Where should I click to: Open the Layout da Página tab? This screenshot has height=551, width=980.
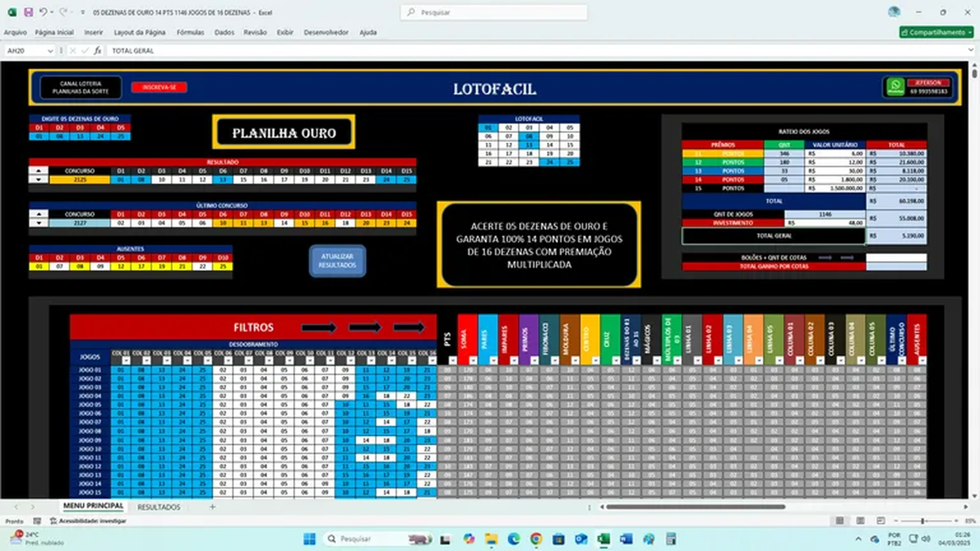coord(140,32)
